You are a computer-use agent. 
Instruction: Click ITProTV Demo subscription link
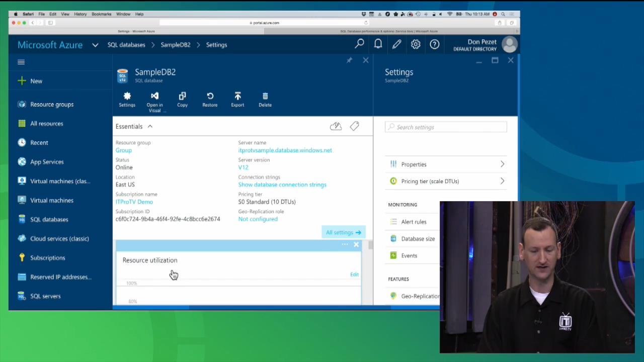(x=134, y=202)
